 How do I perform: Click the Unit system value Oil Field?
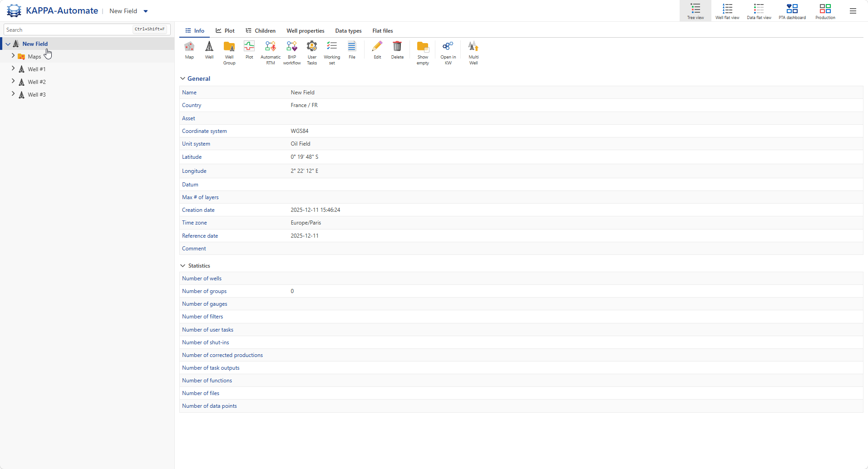coord(301,144)
